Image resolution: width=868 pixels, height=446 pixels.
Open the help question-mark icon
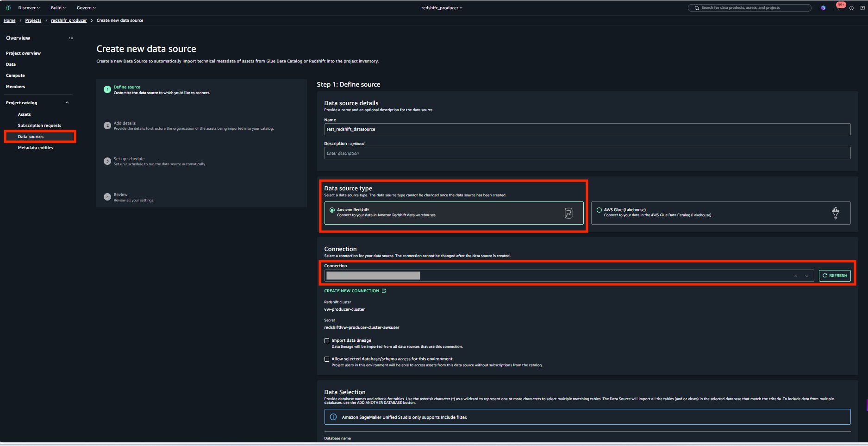pyautogui.click(x=851, y=8)
